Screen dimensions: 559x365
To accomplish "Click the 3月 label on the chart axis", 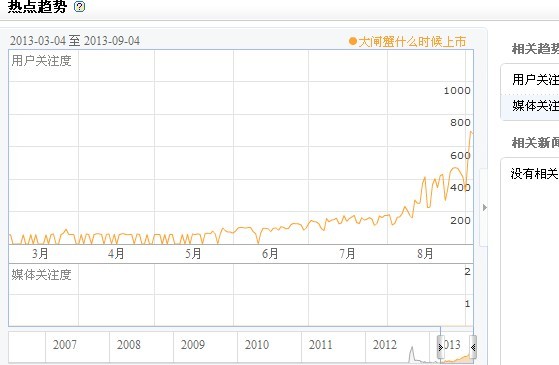I will point(40,254).
